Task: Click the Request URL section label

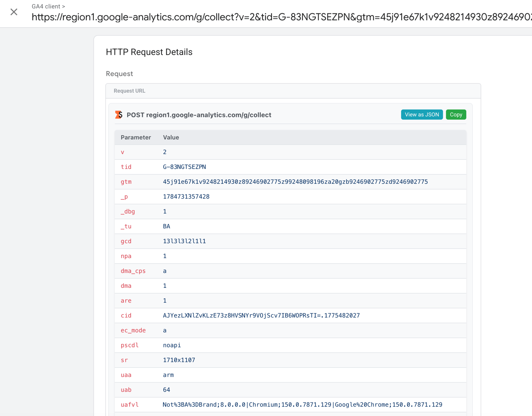Action: (x=129, y=91)
